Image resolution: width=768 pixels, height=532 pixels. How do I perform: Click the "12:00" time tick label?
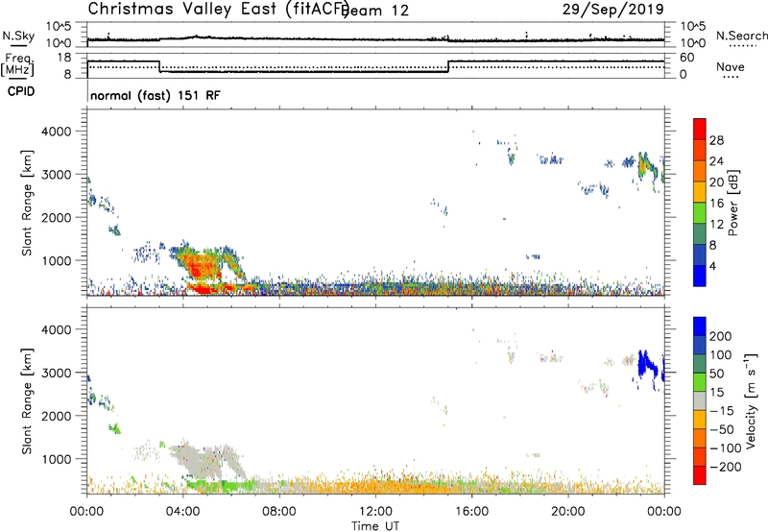(375, 512)
